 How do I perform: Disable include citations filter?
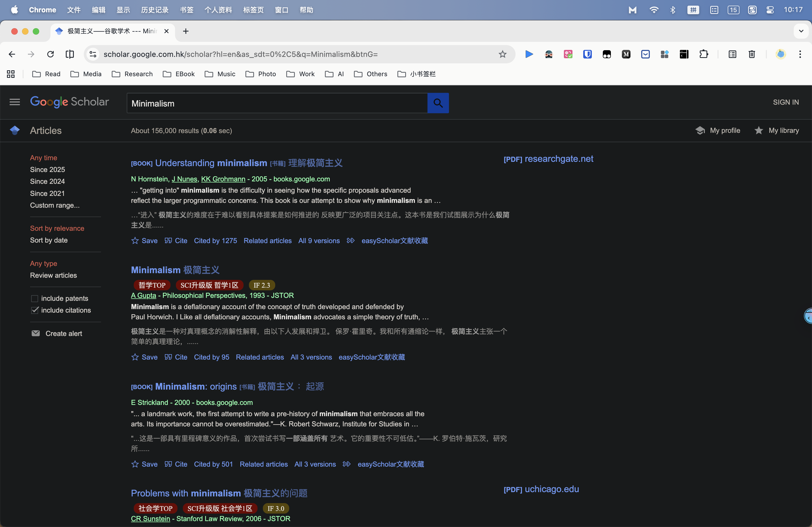(35, 310)
